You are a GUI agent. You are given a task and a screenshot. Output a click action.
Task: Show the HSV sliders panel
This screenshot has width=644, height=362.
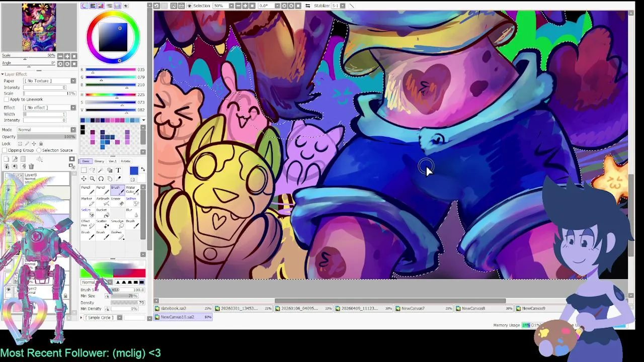tap(101, 6)
